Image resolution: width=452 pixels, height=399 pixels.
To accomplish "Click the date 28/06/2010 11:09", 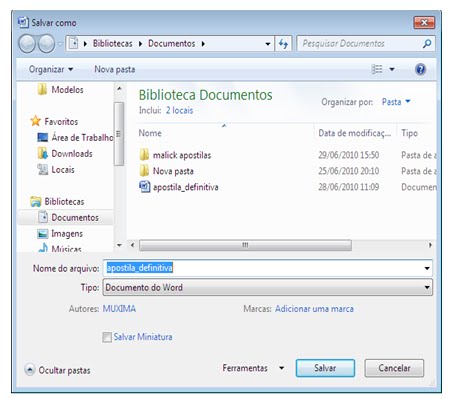I will [x=348, y=187].
